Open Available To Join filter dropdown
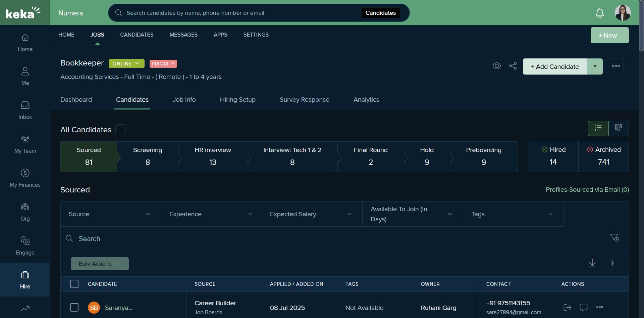The image size is (644, 318). tap(413, 214)
